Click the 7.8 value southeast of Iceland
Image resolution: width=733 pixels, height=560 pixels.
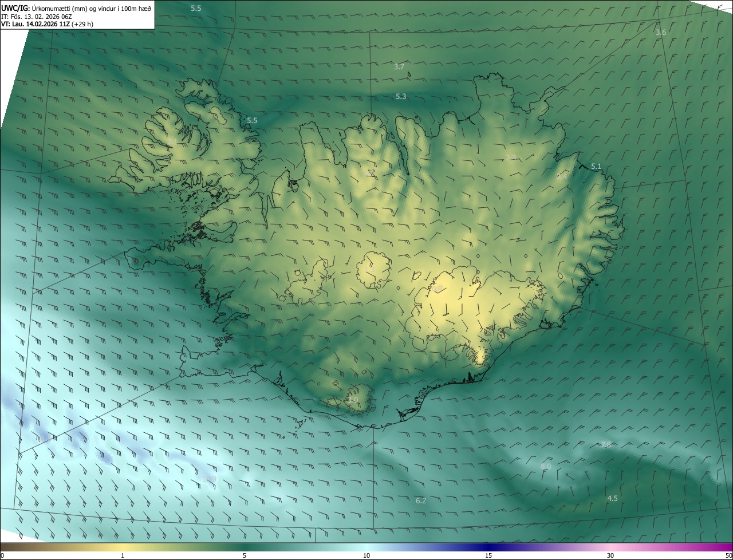coord(606,445)
